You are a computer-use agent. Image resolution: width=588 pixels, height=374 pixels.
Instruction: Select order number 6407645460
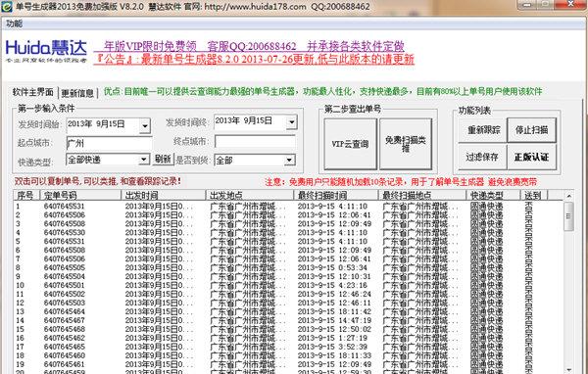click(x=65, y=355)
